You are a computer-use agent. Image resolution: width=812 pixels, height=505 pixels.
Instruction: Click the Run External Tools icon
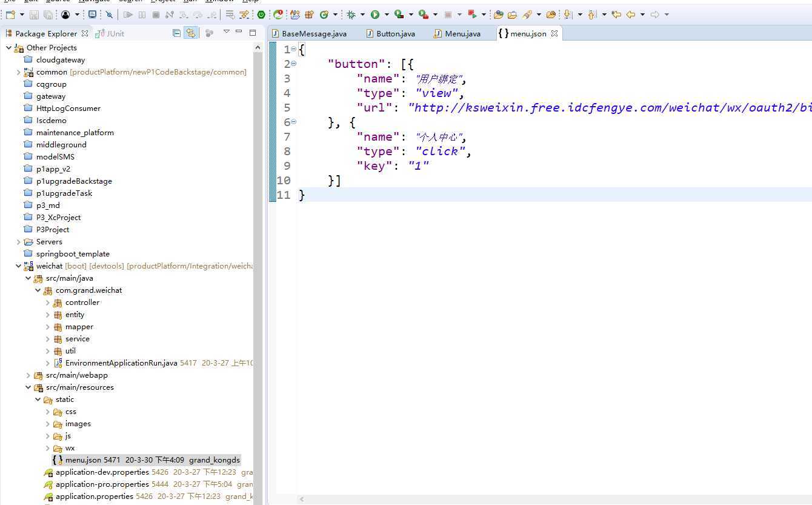click(423, 15)
